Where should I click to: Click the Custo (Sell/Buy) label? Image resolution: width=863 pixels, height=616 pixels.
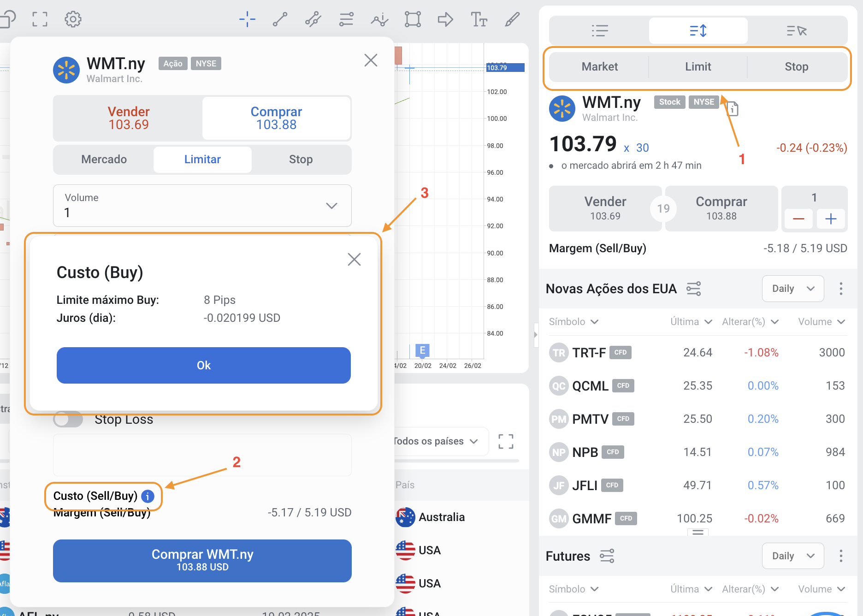(x=95, y=496)
